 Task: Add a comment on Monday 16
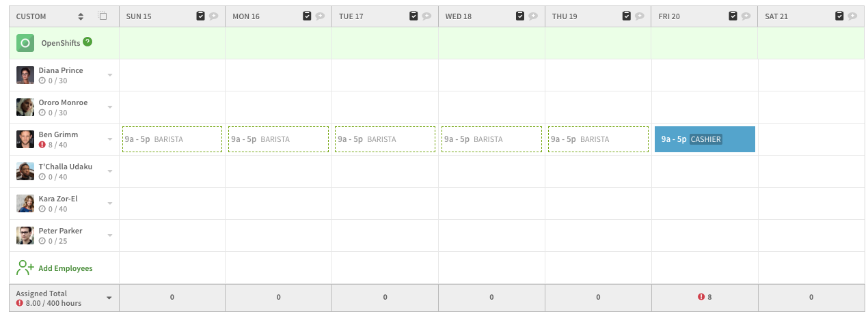(x=321, y=16)
